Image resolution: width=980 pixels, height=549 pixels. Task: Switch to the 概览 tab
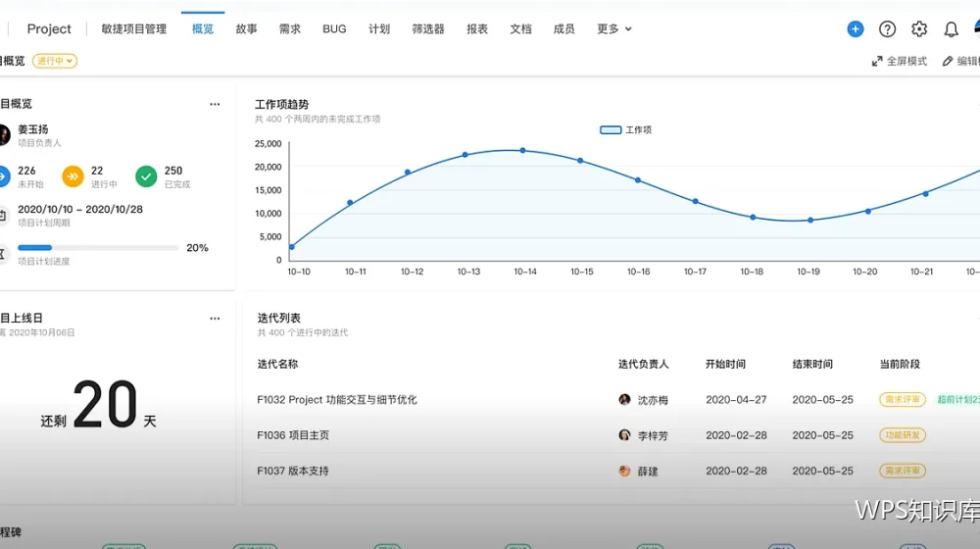[203, 28]
